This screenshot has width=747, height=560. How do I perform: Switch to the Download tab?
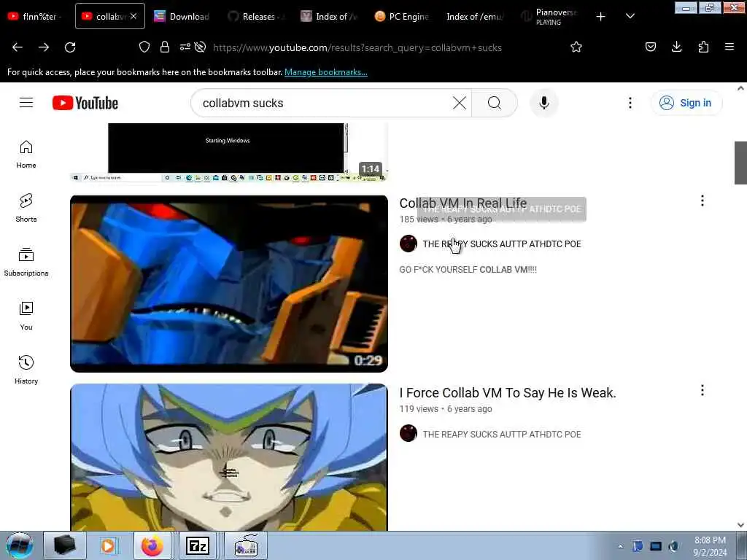click(x=182, y=16)
